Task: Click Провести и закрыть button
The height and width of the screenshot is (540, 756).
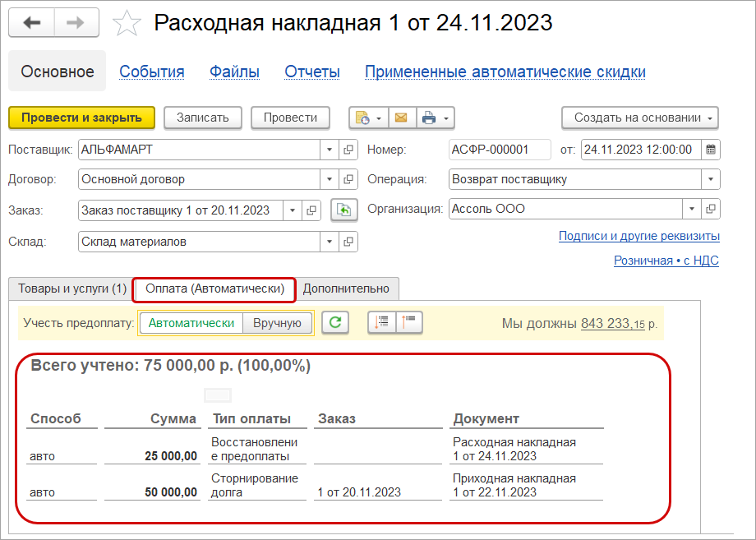Action: click(81, 118)
